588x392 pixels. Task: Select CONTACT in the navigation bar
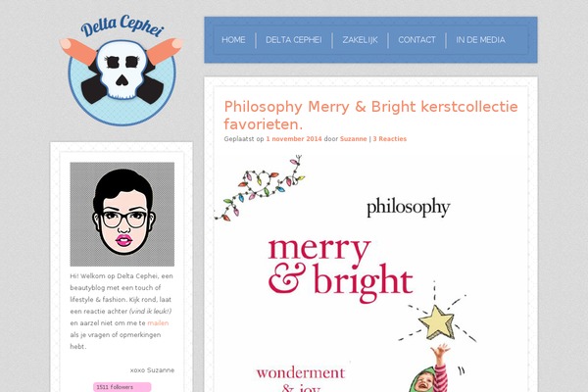pyautogui.click(x=416, y=40)
